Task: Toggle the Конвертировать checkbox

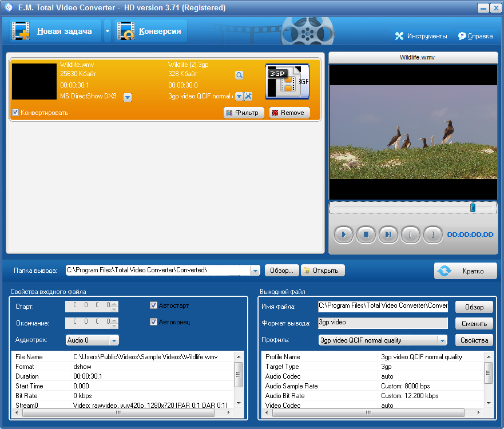Action: 15,113
